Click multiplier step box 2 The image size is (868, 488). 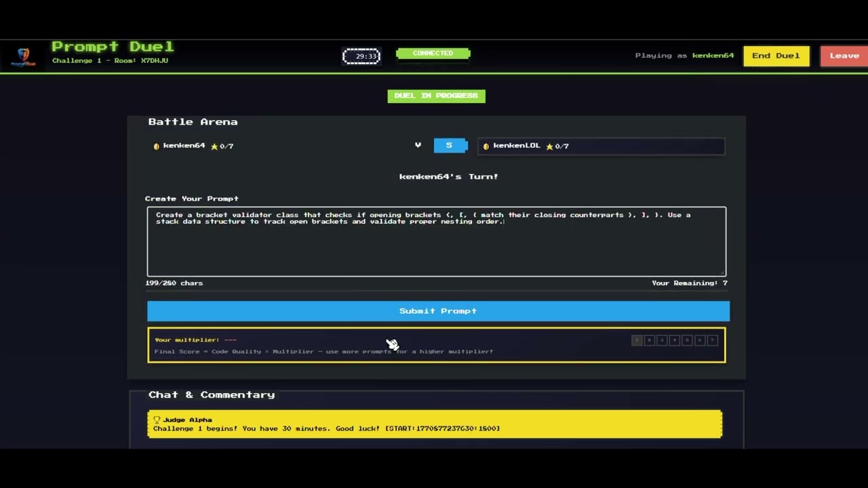pos(649,340)
